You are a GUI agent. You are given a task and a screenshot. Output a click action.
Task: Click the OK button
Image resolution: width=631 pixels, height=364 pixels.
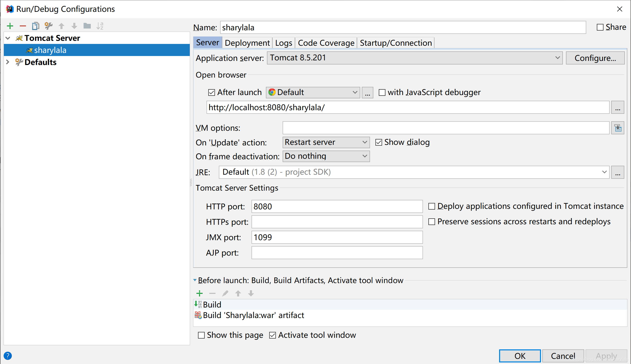(520, 356)
